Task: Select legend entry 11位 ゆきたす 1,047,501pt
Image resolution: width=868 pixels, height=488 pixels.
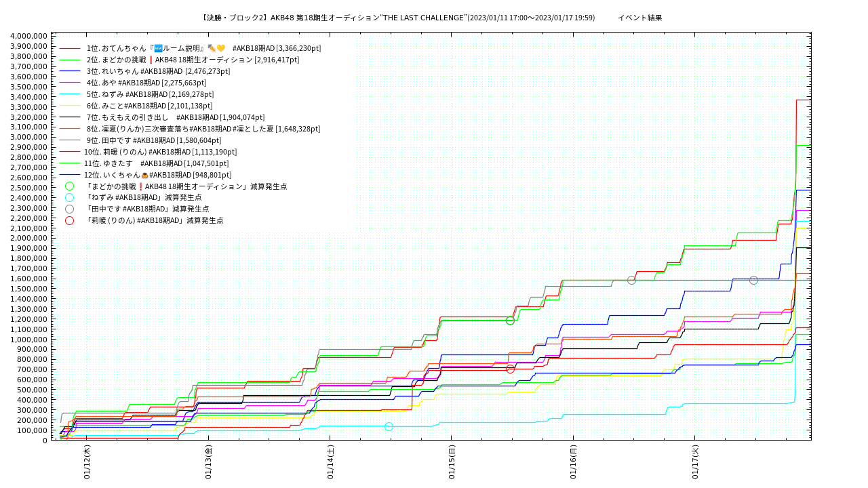Action: click(157, 163)
